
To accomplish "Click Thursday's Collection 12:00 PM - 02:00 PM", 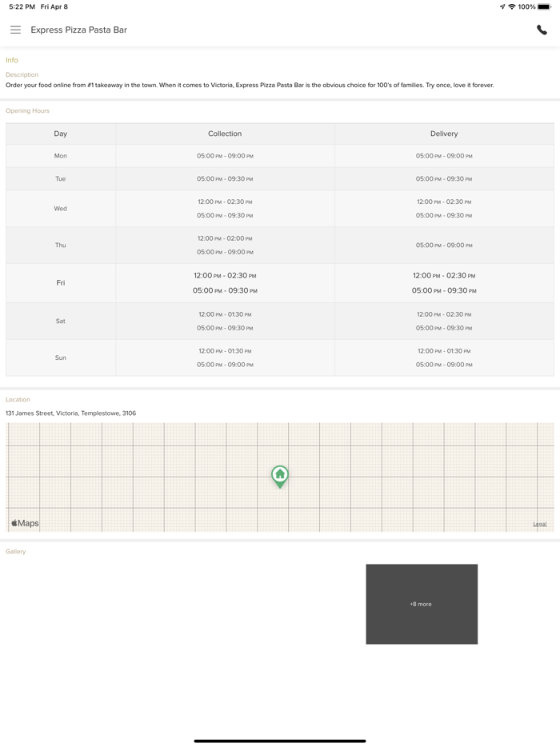I will tap(225, 238).
